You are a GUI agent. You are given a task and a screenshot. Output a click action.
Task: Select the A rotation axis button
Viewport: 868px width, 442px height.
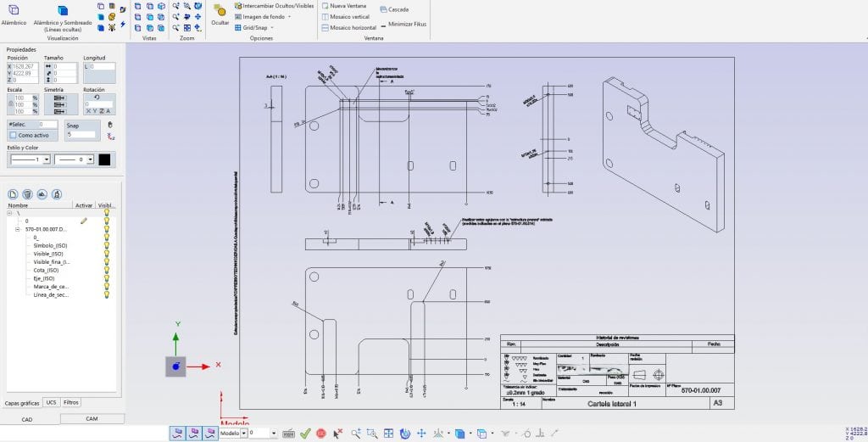(108, 111)
